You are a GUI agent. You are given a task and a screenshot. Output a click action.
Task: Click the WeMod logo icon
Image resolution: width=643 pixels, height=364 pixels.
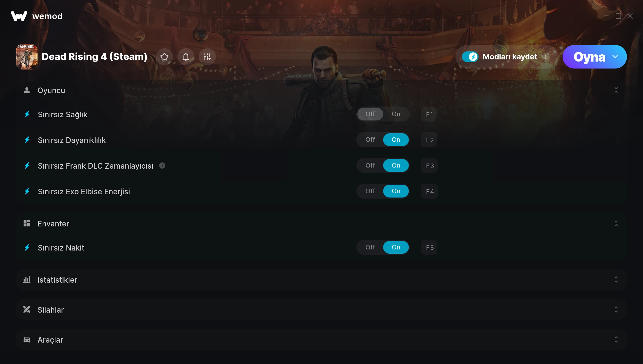[19, 16]
